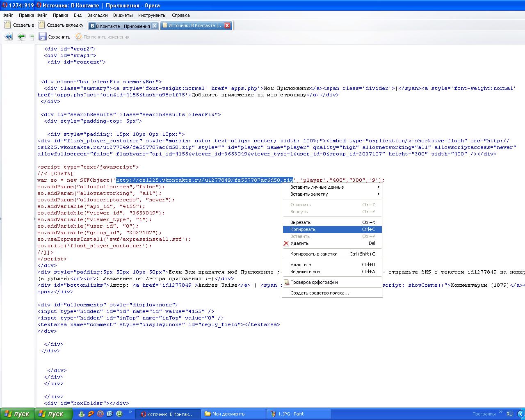Click the so.addVariable("api_id", "4155") line
Screen dimensions: 525x420
coord(91,206)
